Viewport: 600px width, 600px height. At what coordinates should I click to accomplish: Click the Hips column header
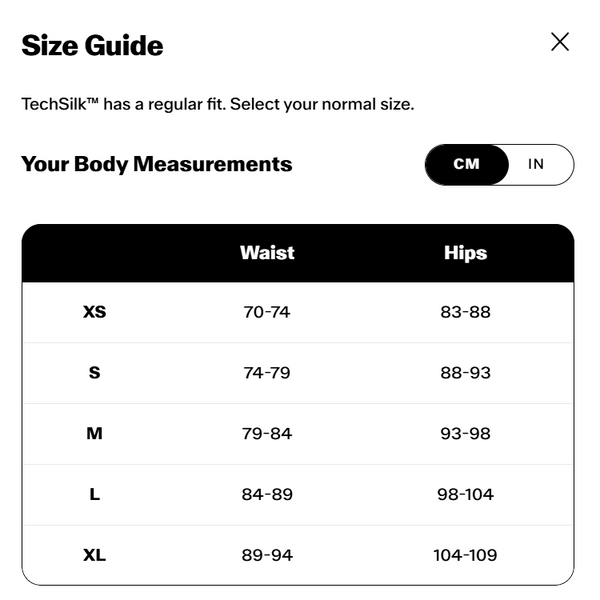[x=465, y=253]
